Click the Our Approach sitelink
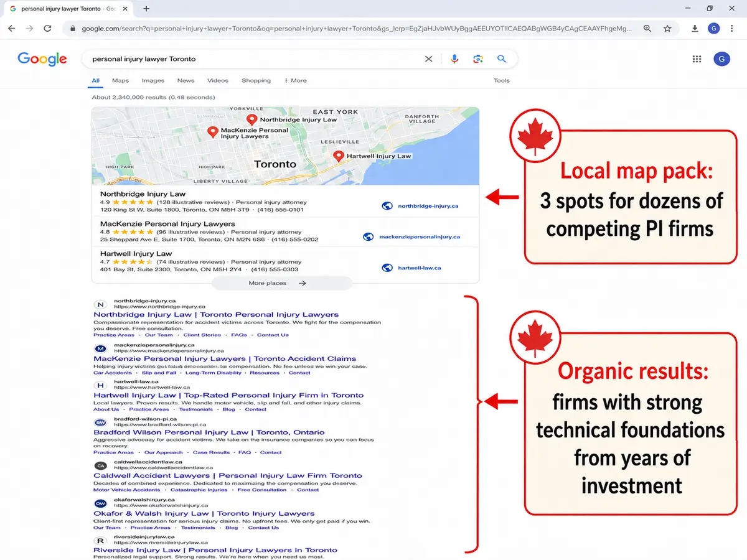Screen dimensions: 747x560 click(x=164, y=452)
